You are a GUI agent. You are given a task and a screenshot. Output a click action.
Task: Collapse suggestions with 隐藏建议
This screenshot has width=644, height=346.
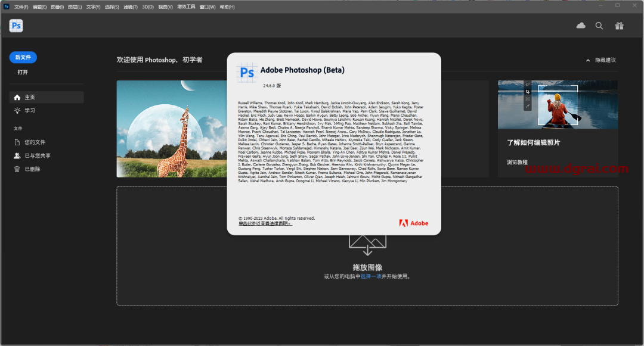pos(601,60)
